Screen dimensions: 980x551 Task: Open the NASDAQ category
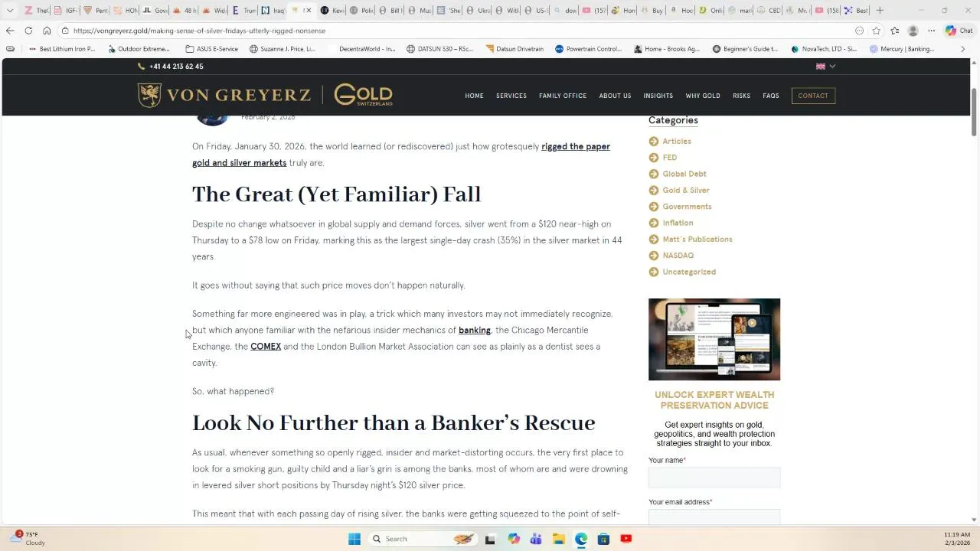[x=678, y=256]
